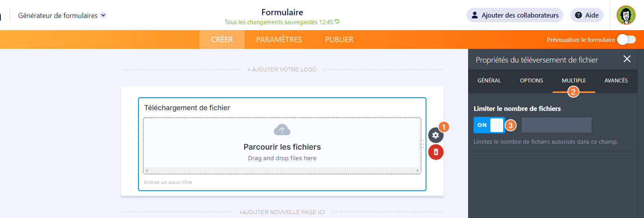Click Ajouter votre logo link
The width and height of the screenshot is (644, 218).
[282, 70]
